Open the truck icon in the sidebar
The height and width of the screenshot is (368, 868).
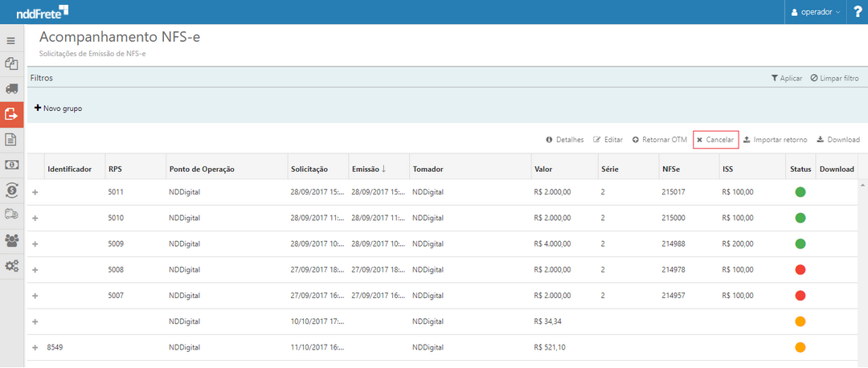point(11,88)
